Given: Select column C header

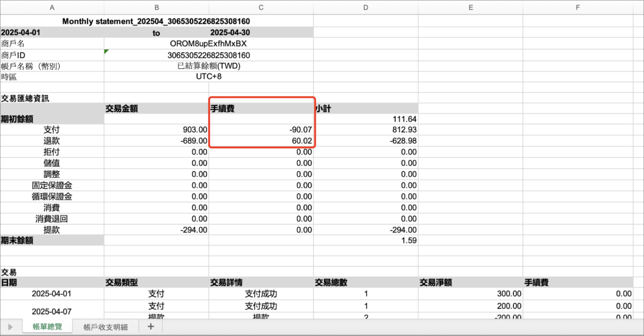Looking at the screenshot, I should tap(261, 8).
